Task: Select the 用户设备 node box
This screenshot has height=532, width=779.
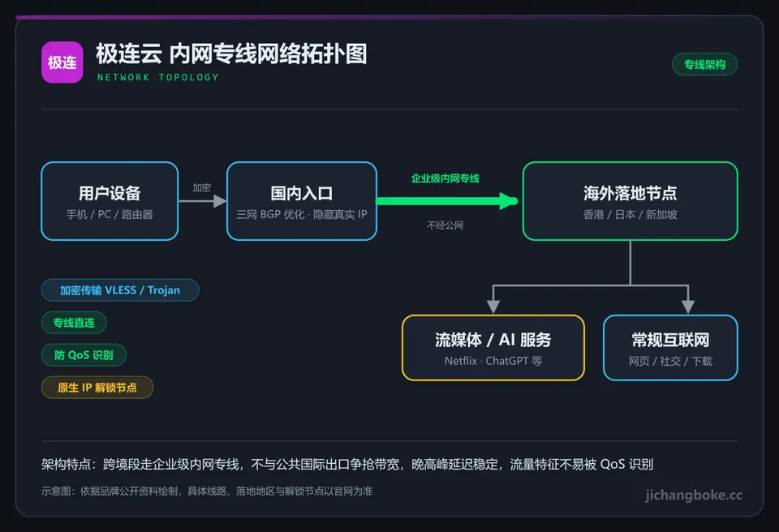Action: [x=110, y=201]
